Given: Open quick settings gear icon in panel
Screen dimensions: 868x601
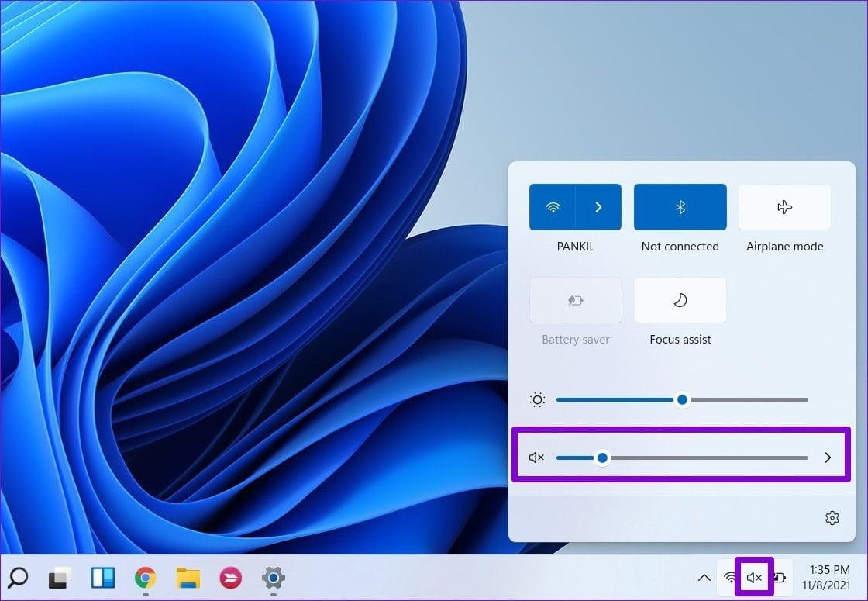Looking at the screenshot, I should [832, 518].
